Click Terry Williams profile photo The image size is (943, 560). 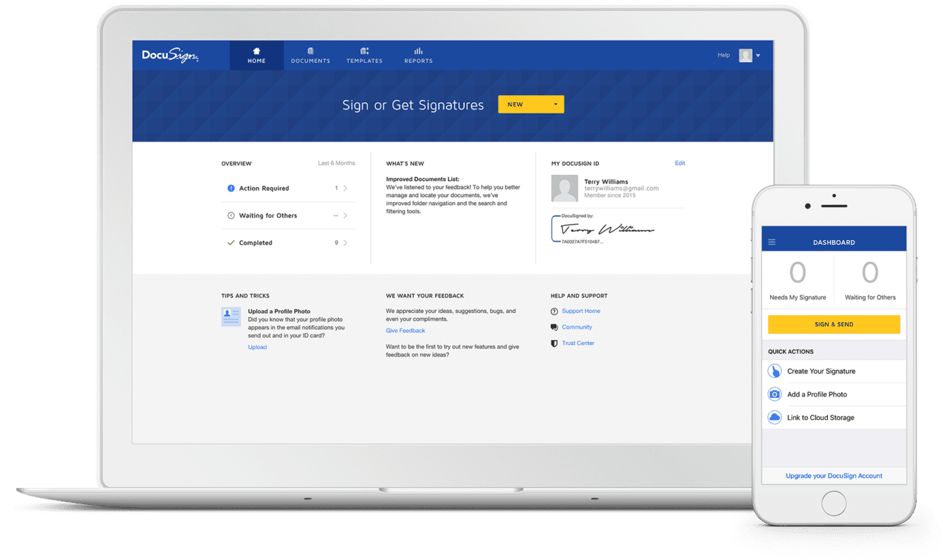[564, 189]
